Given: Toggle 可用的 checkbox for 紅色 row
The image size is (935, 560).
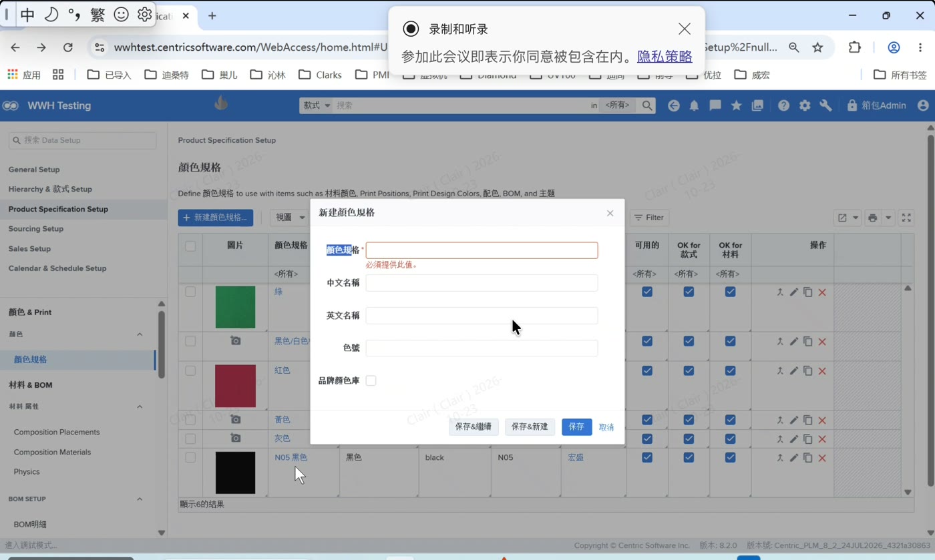Looking at the screenshot, I should click(x=646, y=370).
